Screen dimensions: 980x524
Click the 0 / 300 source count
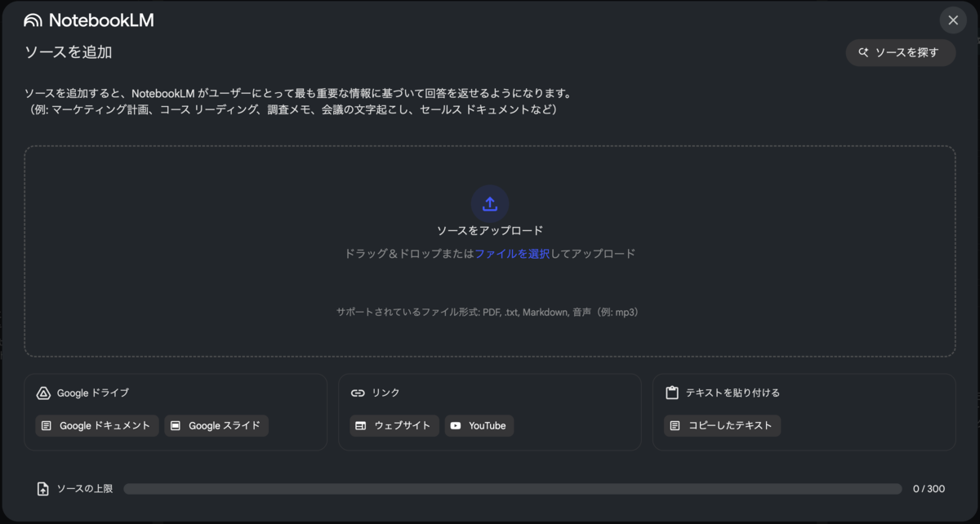929,489
